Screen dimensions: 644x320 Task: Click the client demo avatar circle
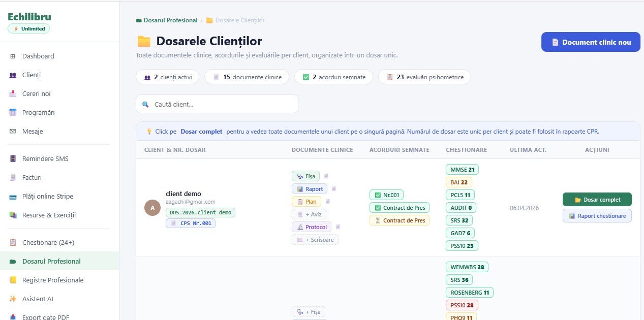(152, 207)
